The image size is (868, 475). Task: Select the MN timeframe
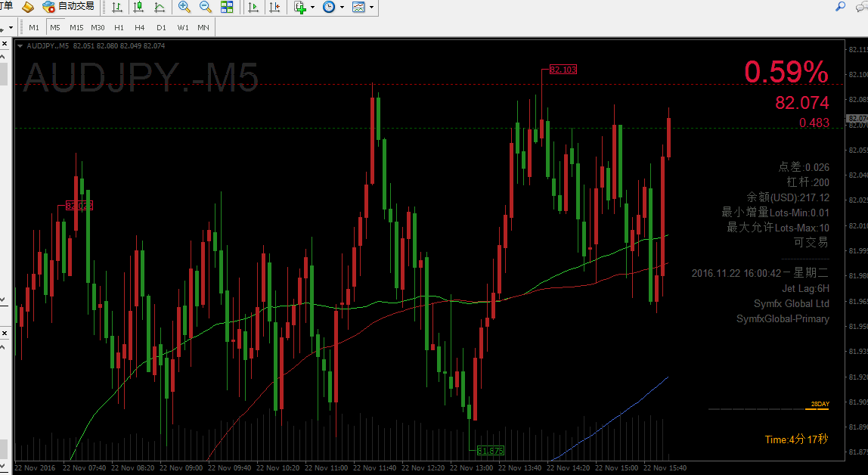tap(203, 27)
